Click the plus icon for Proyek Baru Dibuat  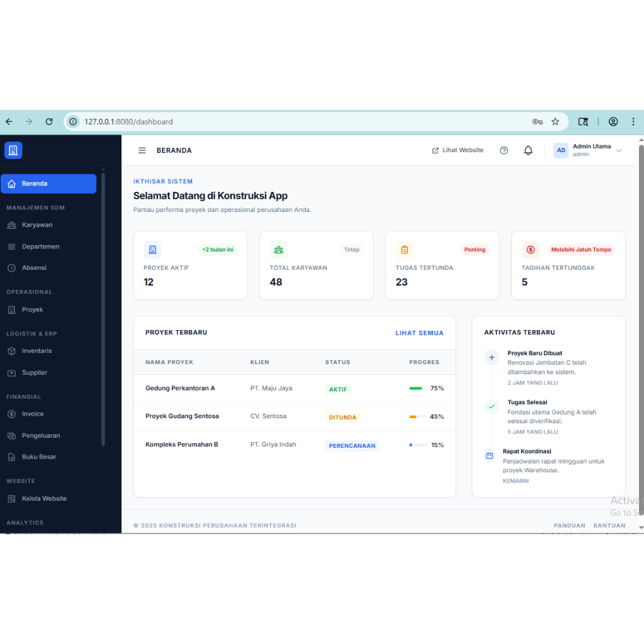tap(492, 358)
